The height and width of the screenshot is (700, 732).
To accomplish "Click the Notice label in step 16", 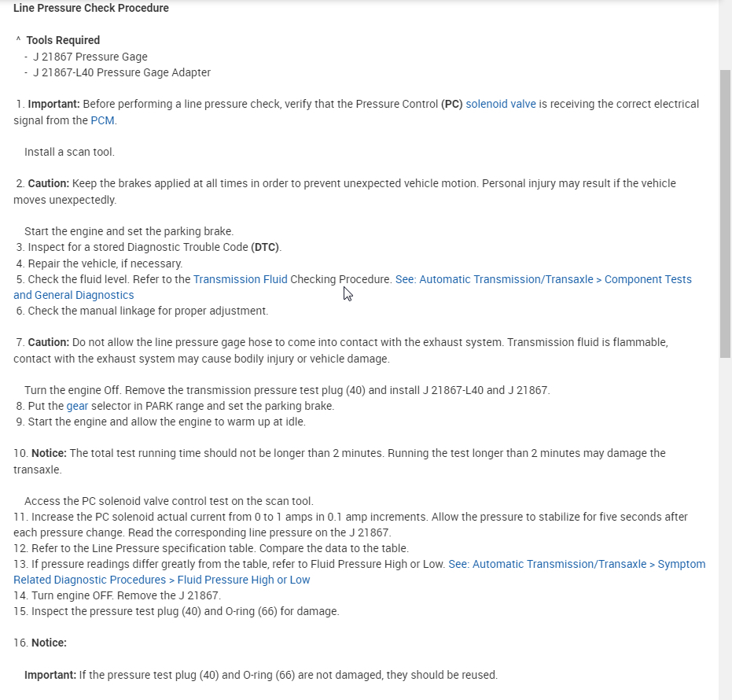I will click(x=49, y=643).
